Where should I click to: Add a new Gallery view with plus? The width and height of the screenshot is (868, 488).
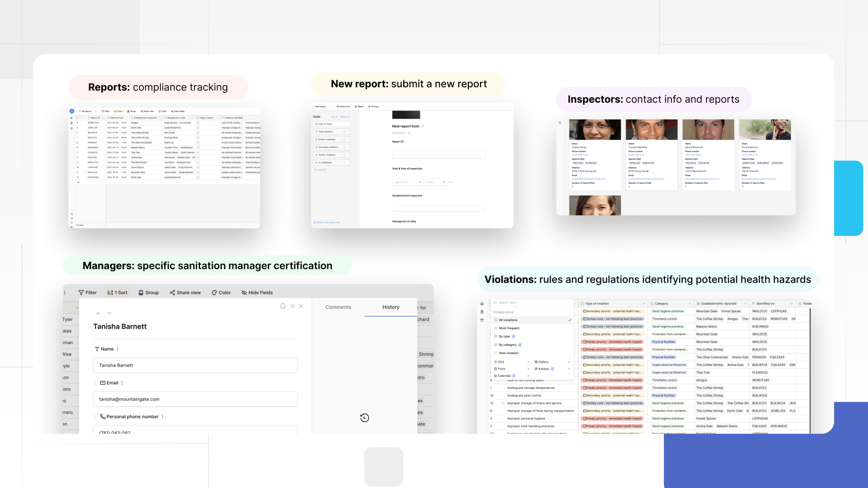(569, 362)
